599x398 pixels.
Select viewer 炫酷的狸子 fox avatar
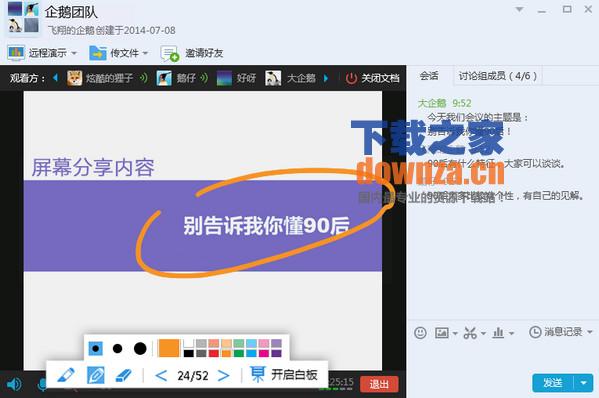(x=74, y=78)
